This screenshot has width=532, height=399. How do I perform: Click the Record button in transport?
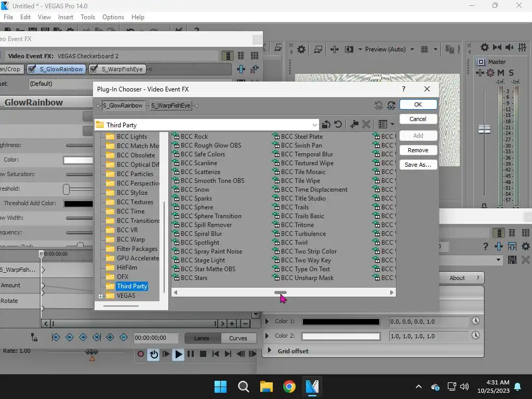(x=140, y=354)
